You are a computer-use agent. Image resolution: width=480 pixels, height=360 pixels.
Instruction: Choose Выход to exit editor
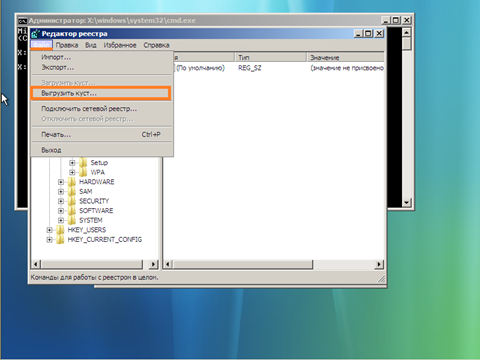click(102, 150)
